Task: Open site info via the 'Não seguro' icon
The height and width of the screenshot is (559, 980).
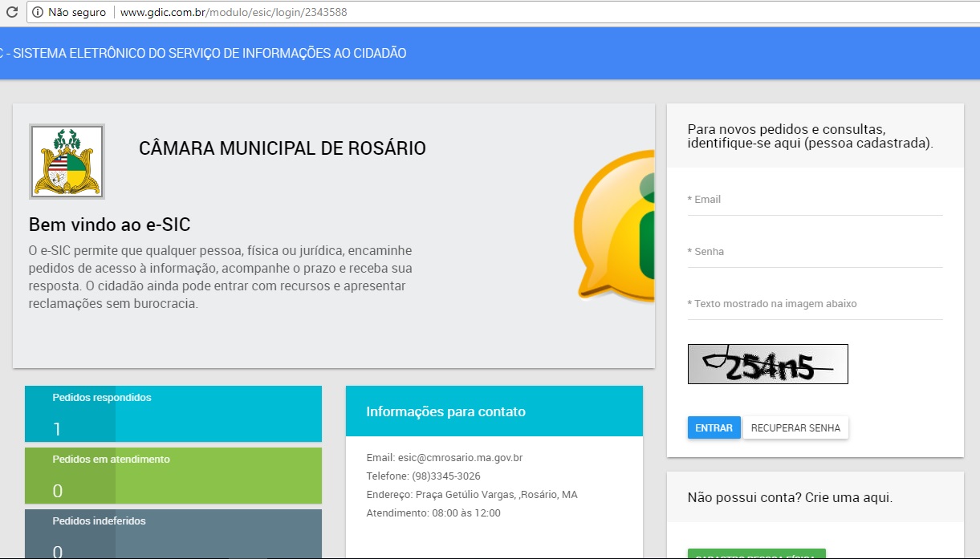Action: tap(37, 13)
